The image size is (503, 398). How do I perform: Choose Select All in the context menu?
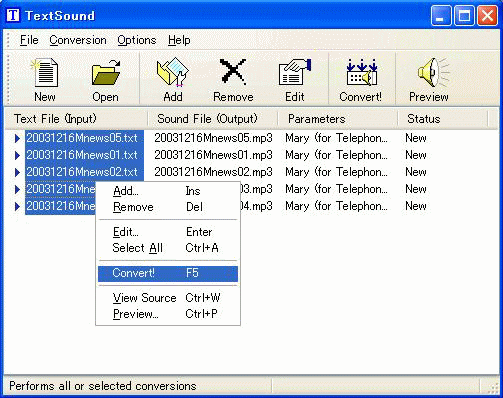point(168,248)
